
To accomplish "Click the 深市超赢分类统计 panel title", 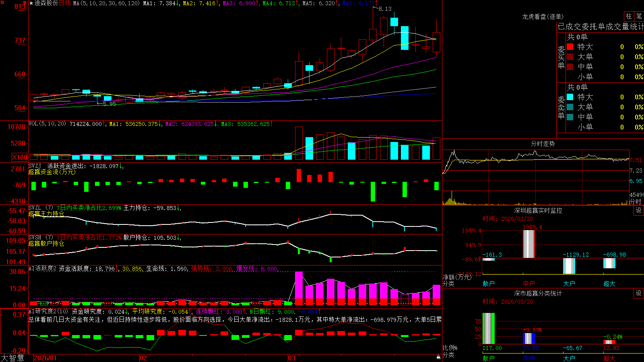I will tap(538, 293).
